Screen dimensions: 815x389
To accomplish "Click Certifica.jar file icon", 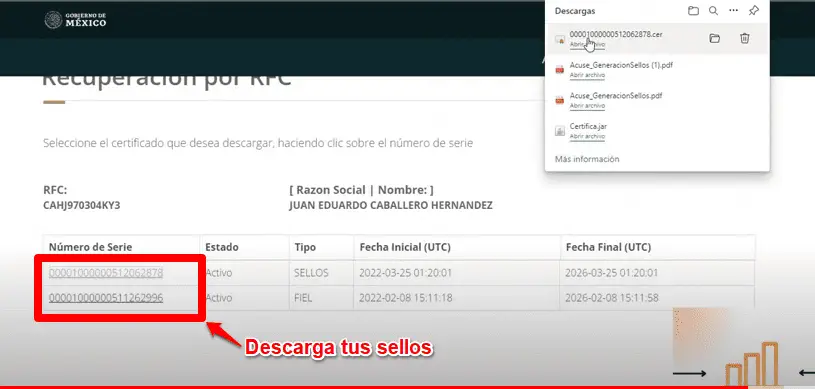I will (x=560, y=131).
